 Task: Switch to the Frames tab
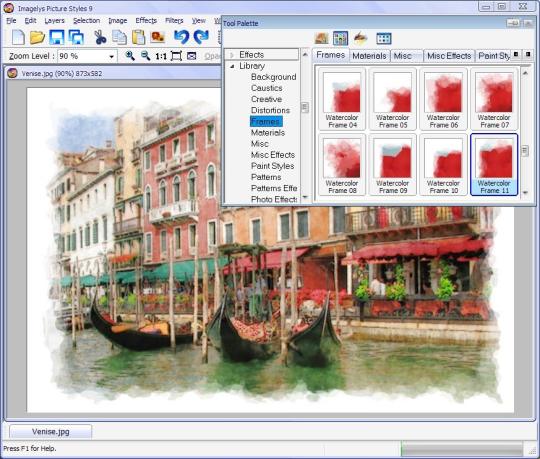tap(331, 55)
